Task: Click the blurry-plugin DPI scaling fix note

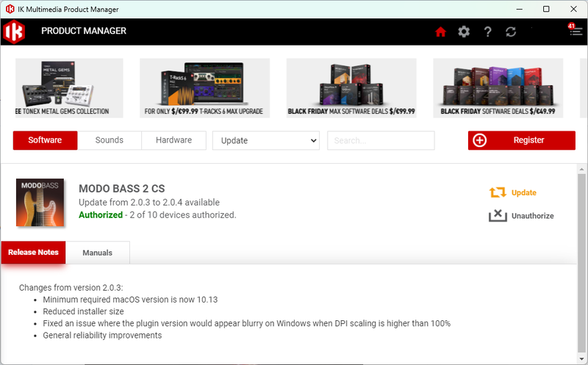Action: (x=247, y=323)
